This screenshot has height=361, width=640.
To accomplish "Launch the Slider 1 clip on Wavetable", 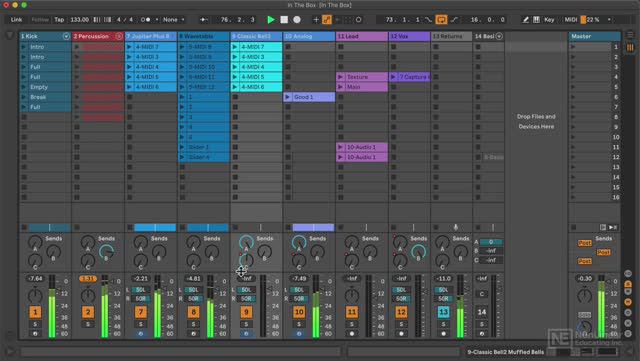I will 182,147.
